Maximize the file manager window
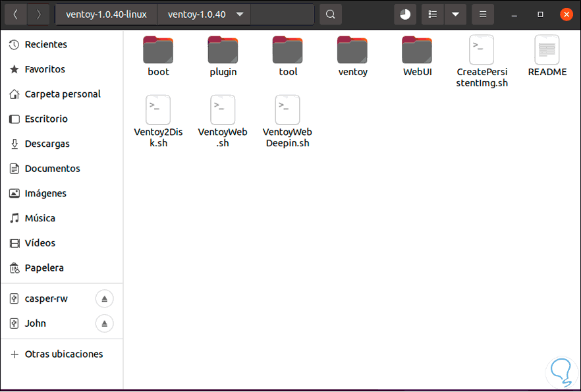The height and width of the screenshot is (392, 581). 540,14
